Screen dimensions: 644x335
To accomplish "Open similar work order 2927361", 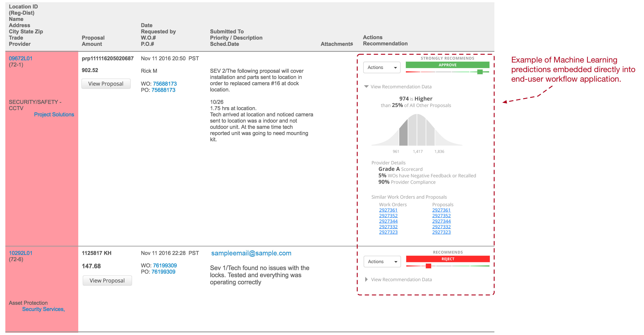I will click(388, 210).
